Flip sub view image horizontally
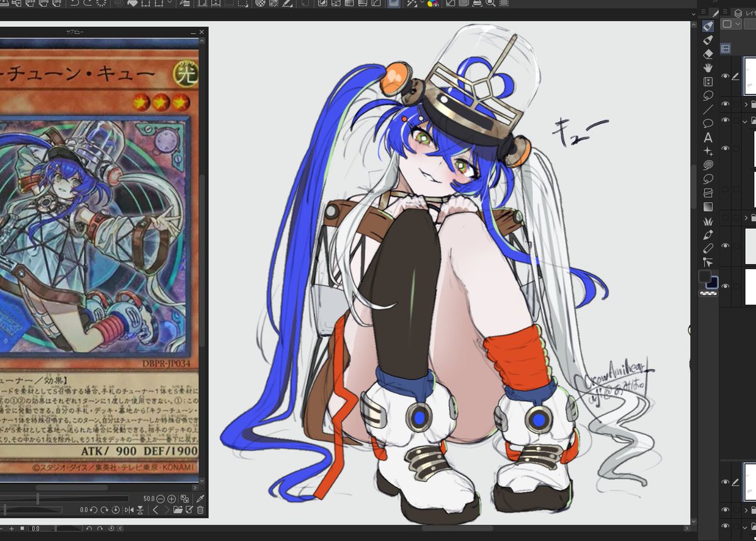The image size is (756, 541). (129, 510)
